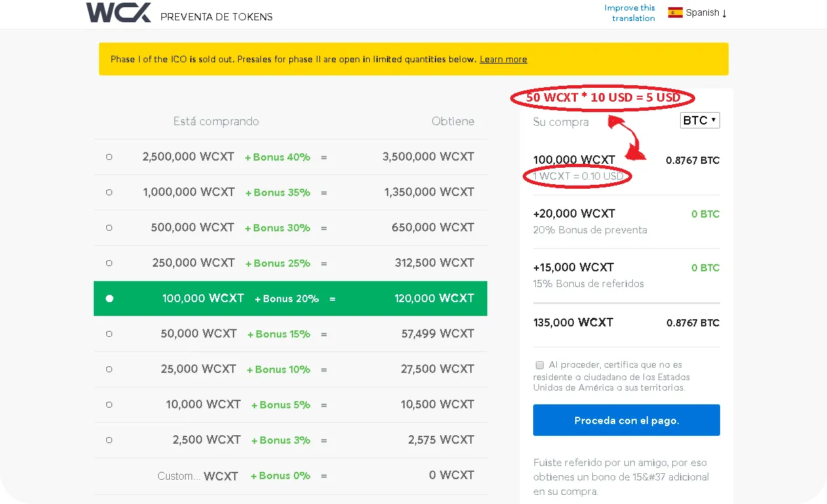Click the +Bonus 15% label

[279, 334]
